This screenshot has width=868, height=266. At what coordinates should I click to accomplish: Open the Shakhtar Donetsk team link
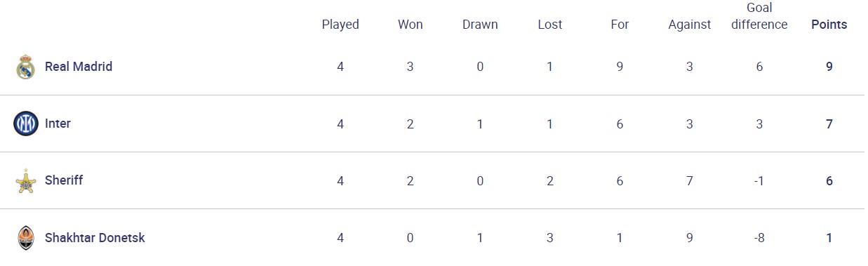(95, 238)
